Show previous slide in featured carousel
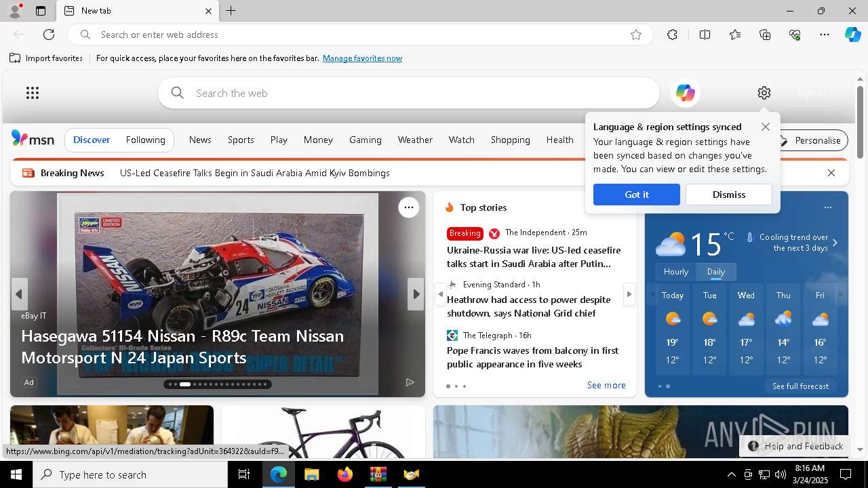The width and height of the screenshot is (868, 488). (x=19, y=294)
